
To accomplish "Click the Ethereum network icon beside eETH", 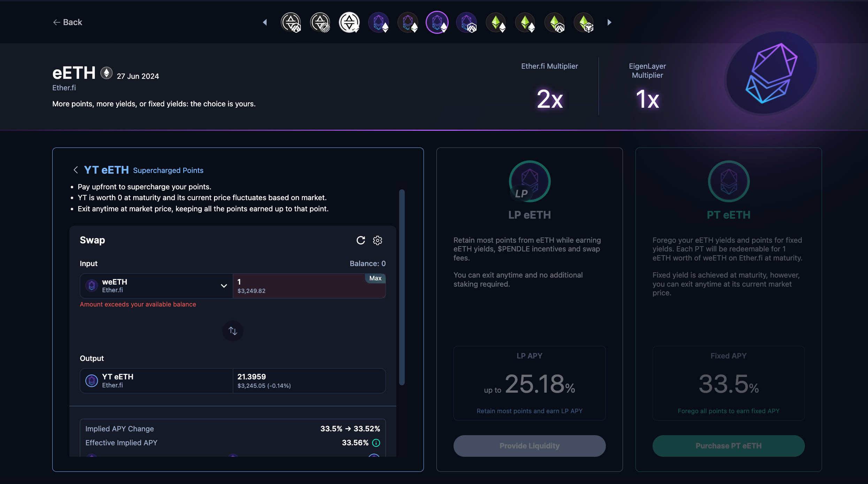I will click(x=106, y=73).
